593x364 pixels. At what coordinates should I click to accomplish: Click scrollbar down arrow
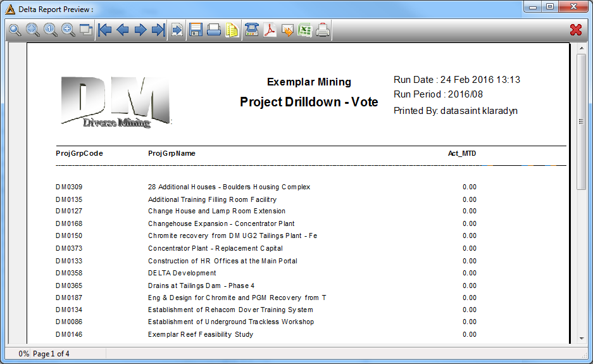tap(581, 339)
